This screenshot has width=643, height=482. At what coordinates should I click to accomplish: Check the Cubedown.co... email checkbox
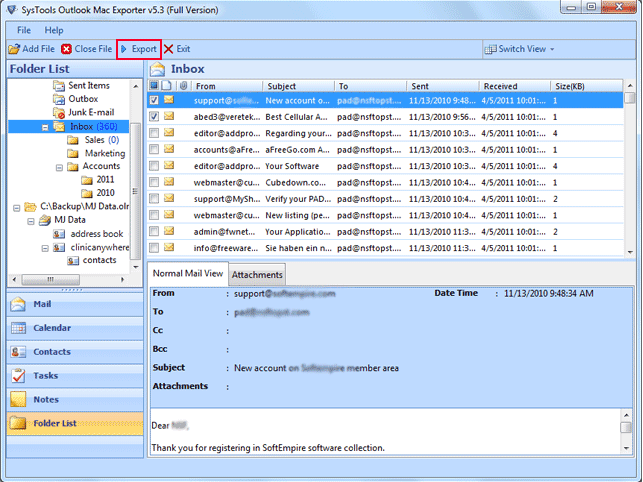click(154, 182)
